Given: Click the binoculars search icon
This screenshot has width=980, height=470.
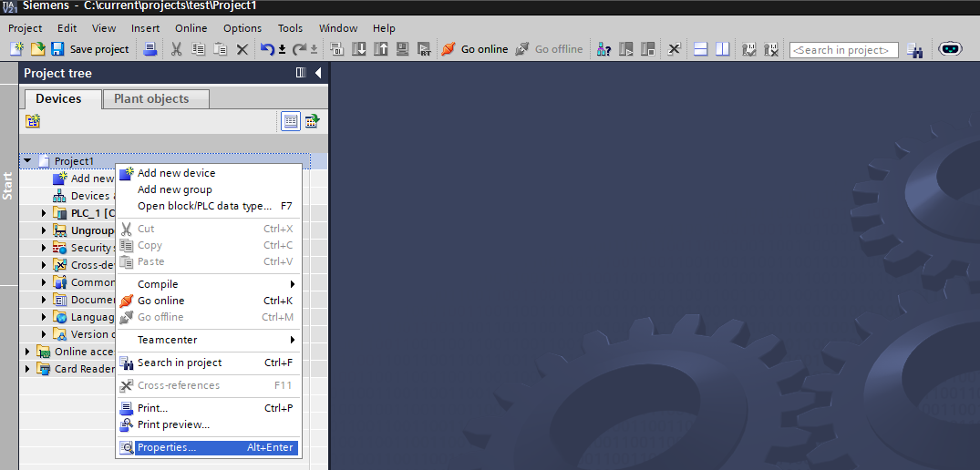Looking at the screenshot, I should (915, 50).
